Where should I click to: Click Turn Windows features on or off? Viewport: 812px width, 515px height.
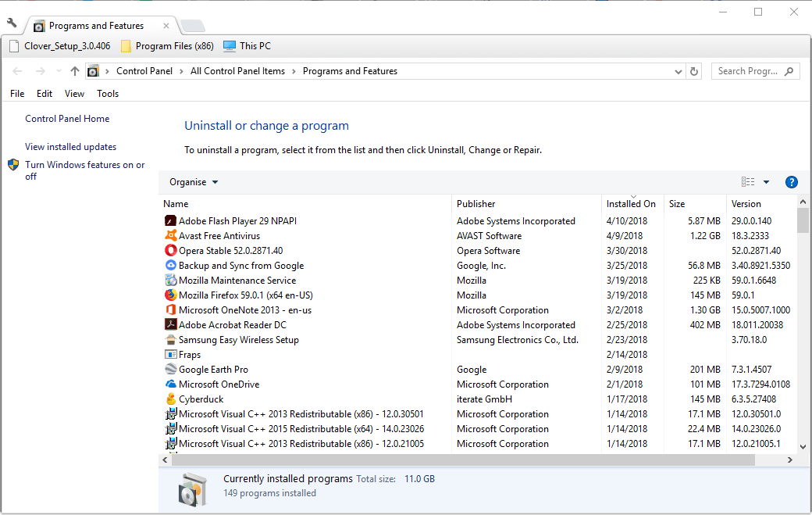(x=85, y=170)
